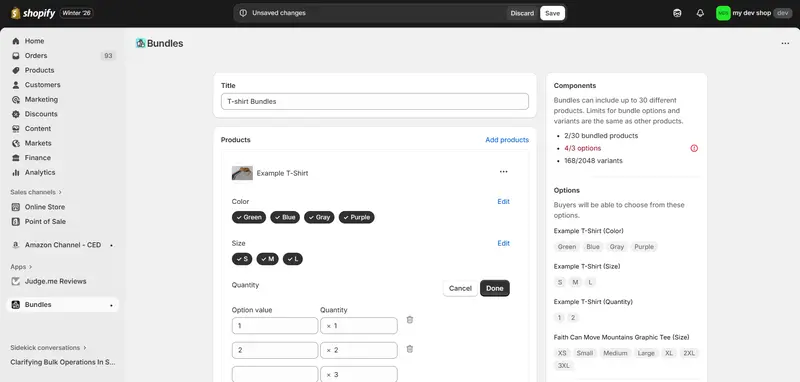This screenshot has height=382, width=800.
Task: Select Bundles in the sidebar
Action: (x=63, y=305)
